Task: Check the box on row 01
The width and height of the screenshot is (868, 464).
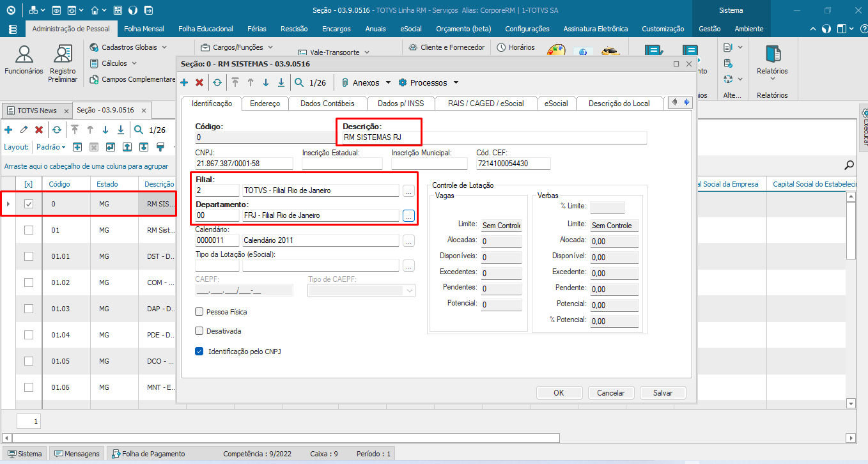Action: click(29, 230)
